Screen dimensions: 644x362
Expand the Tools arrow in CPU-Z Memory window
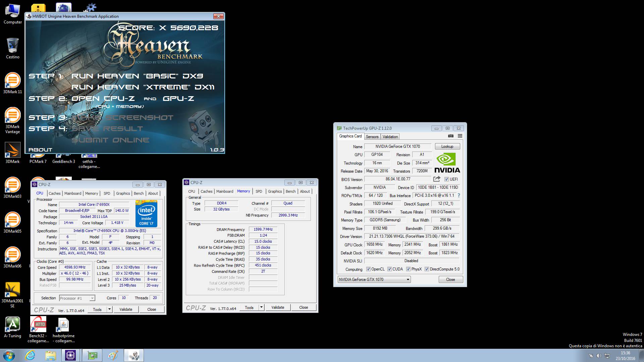[261, 307]
